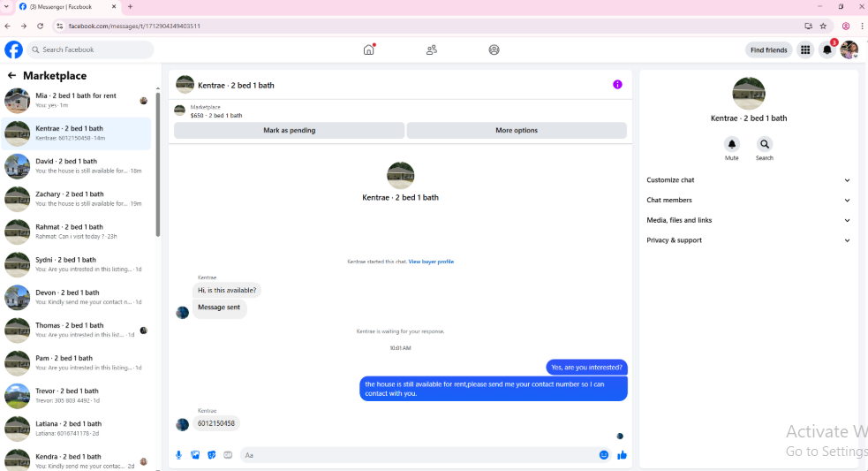Click the Search Facebook field
This screenshot has width=868, height=471.
90,49
